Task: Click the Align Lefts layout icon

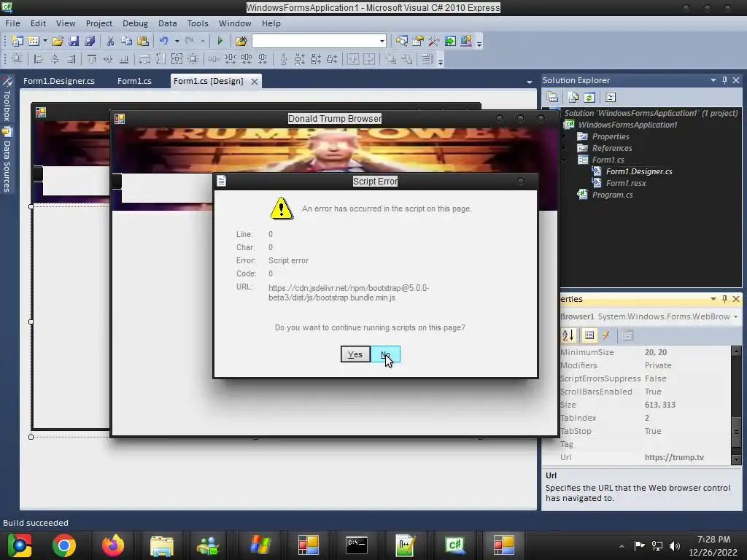Action: (x=39, y=59)
